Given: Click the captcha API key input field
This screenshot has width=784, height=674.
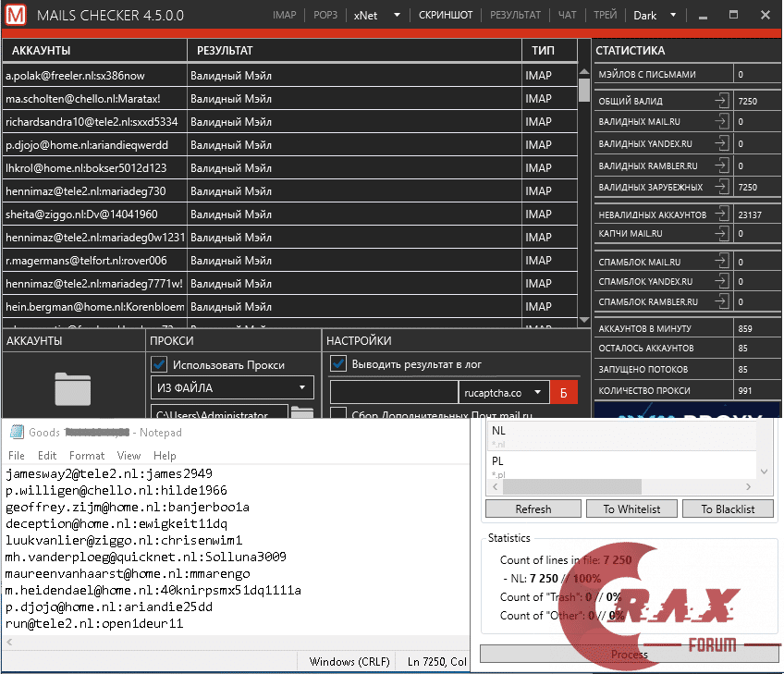Looking at the screenshot, I should point(394,393).
